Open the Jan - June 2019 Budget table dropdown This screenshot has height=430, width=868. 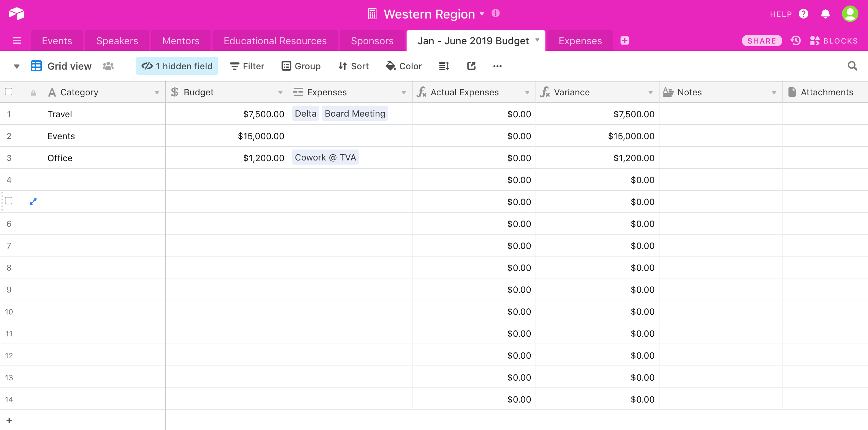click(537, 40)
